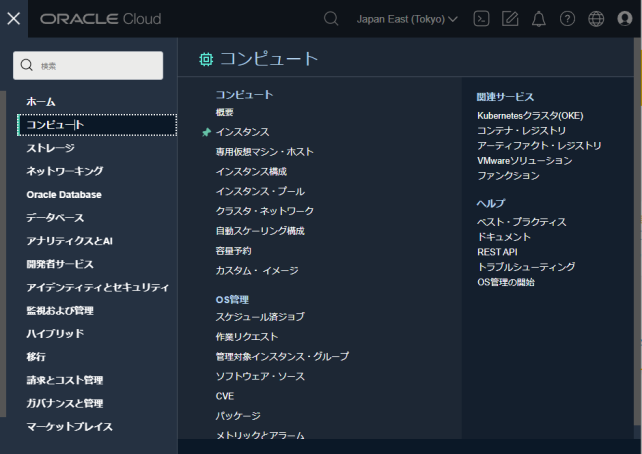
Task: Click the ORACLE Cloud logo
Action: coord(101,19)
